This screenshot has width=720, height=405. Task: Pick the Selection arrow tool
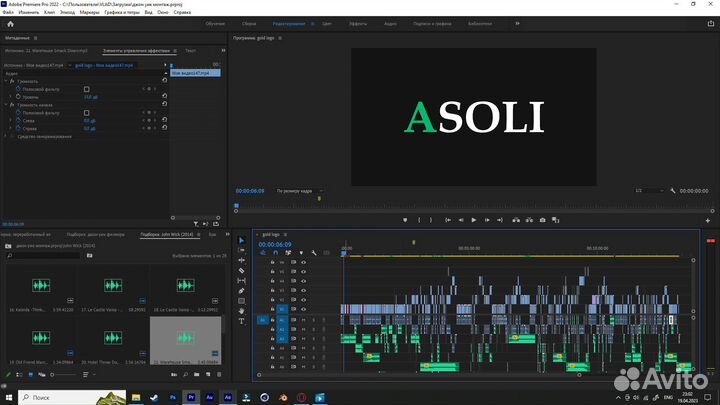coord(241,240)
